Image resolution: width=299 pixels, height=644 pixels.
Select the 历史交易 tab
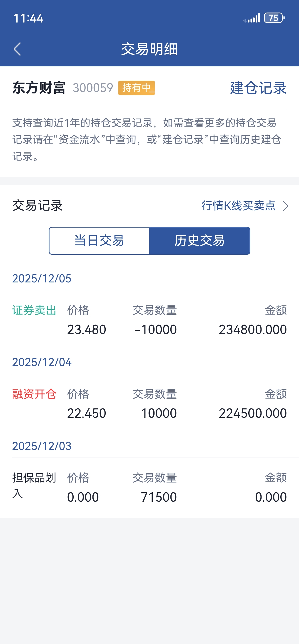click(199, 241)
